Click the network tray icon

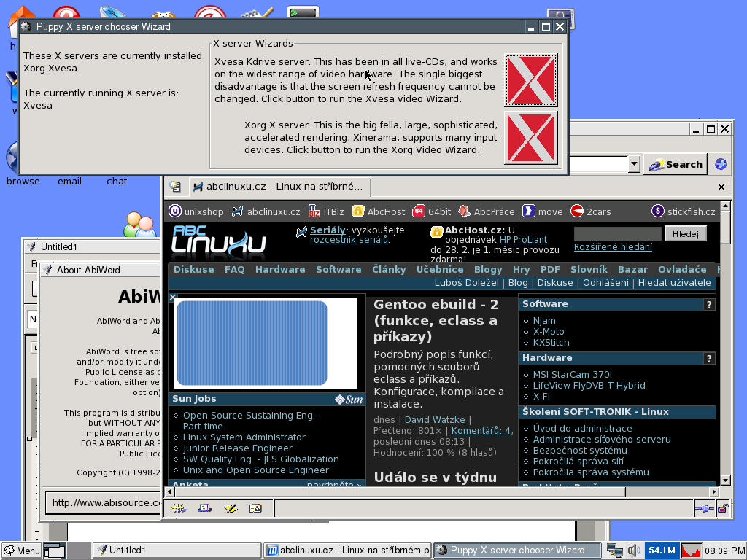(x=614, y=551)
